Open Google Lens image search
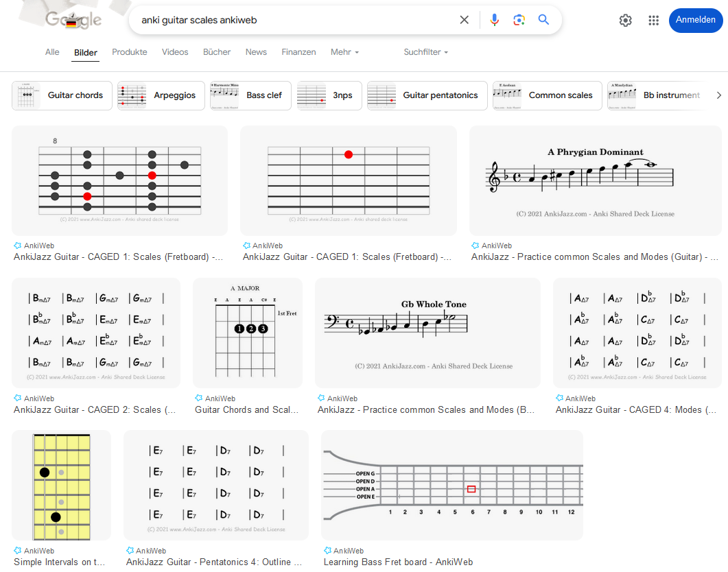The image size is (728, 572). (519, 20)
